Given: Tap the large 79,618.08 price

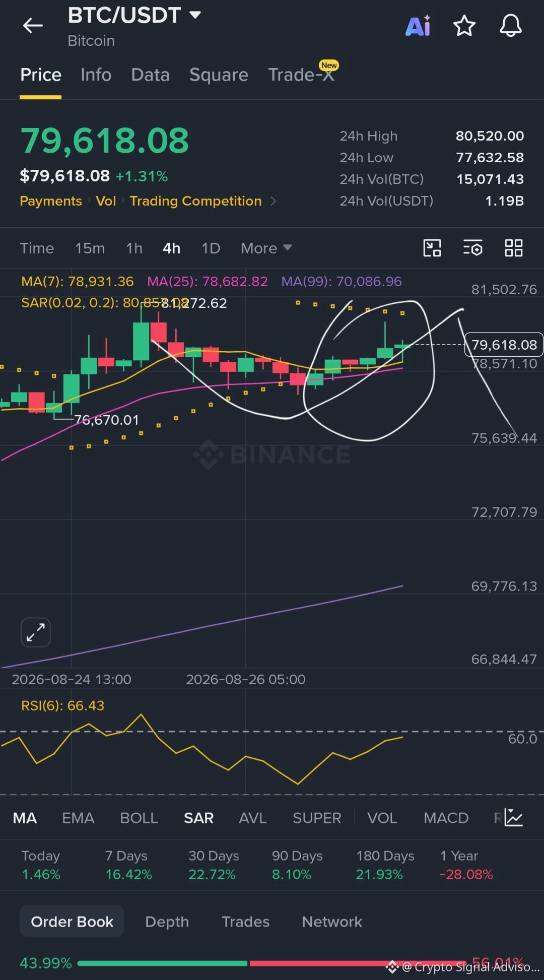Looking at the screenshot, I should click(104, 141).
